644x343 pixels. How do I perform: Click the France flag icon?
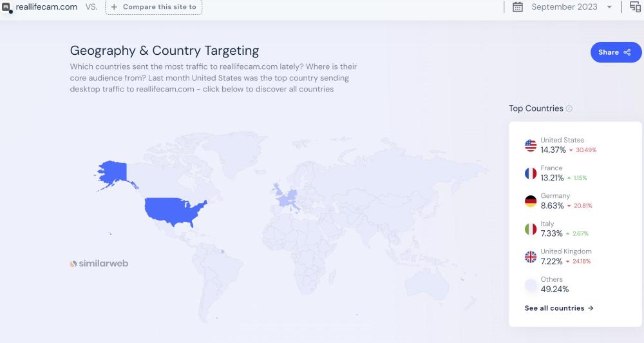point(531,173)
